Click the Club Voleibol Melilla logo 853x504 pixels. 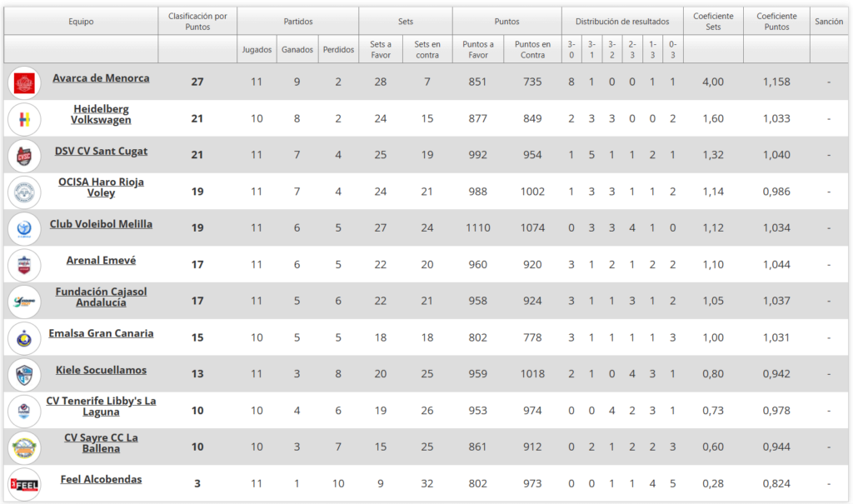click(x=24, y=228)
